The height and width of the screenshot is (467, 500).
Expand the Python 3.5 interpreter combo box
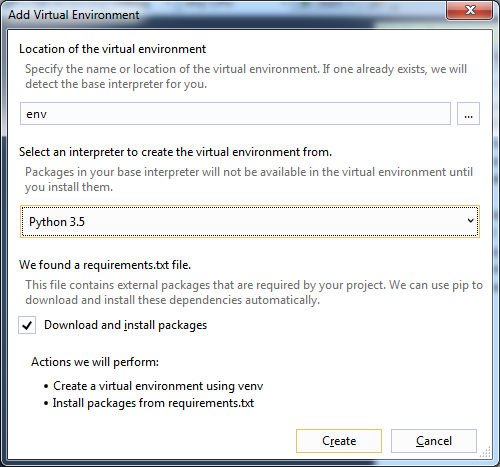tap(250, 221)
